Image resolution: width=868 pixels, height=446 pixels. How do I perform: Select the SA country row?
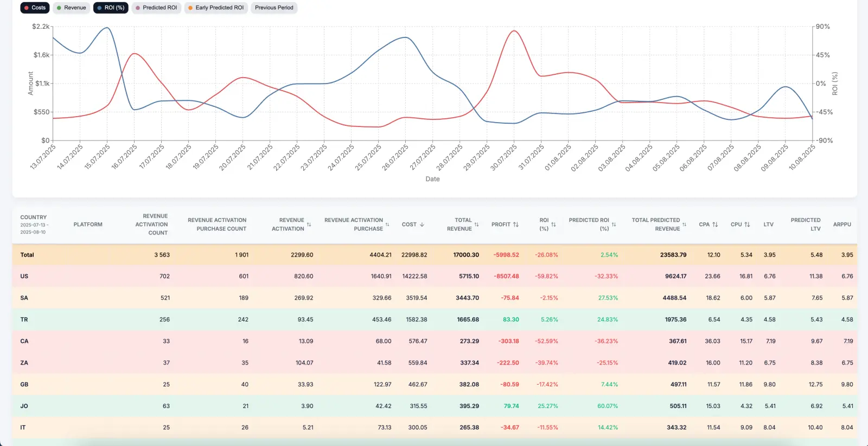[434, 298]
